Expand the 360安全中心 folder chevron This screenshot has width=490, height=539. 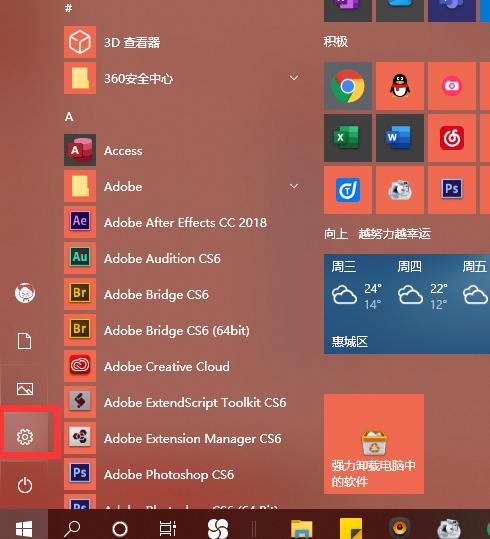294,78
